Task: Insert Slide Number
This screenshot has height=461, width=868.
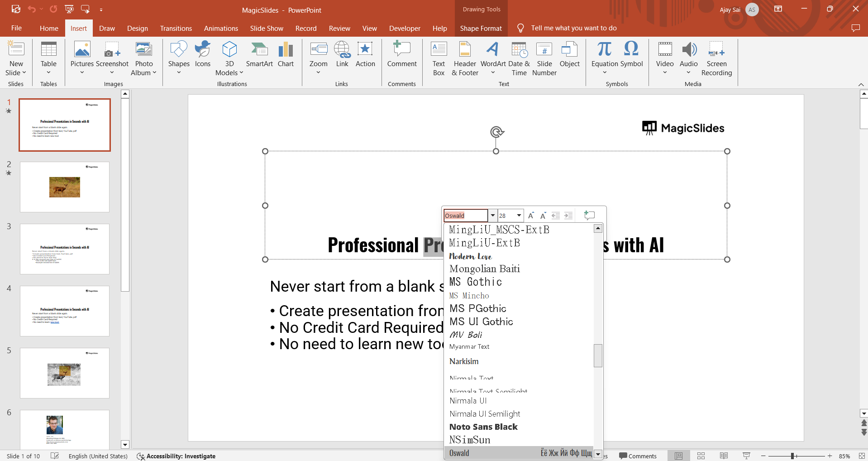Action: click(x=544, y=59)
